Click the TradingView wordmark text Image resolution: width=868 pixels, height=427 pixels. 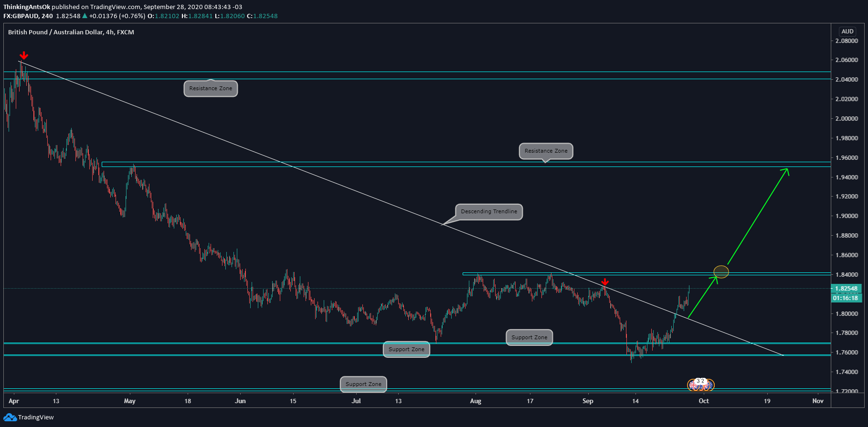click(x=36, y=417)
